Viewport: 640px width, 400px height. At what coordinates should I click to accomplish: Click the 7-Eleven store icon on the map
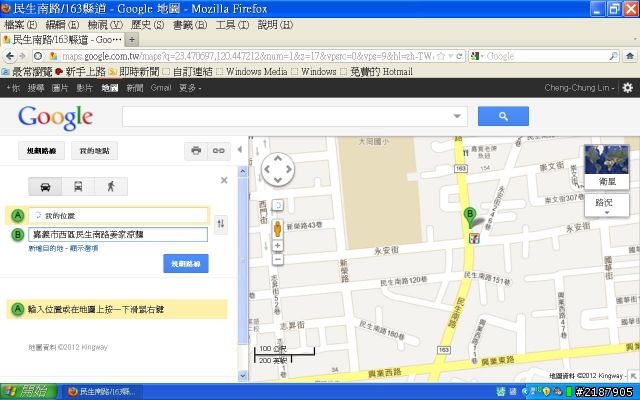[473, 239]
